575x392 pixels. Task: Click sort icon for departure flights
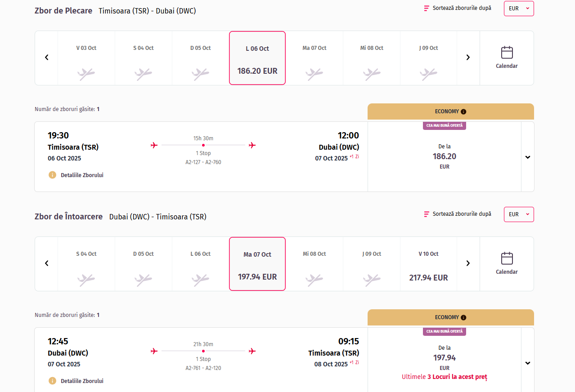[427, 9]
